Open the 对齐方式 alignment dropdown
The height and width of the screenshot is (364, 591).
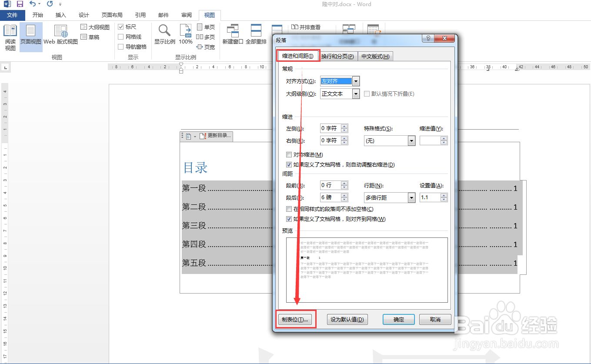coord(356,81)
